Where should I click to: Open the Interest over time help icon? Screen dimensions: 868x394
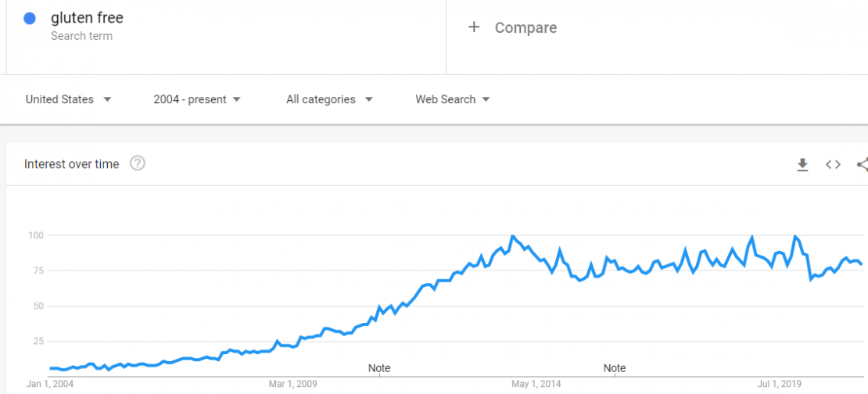[138, 164]
